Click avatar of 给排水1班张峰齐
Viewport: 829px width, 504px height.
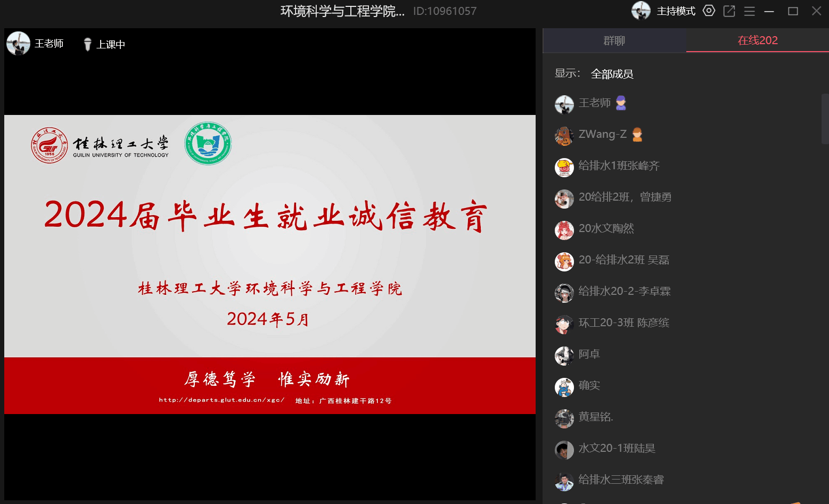564,167
